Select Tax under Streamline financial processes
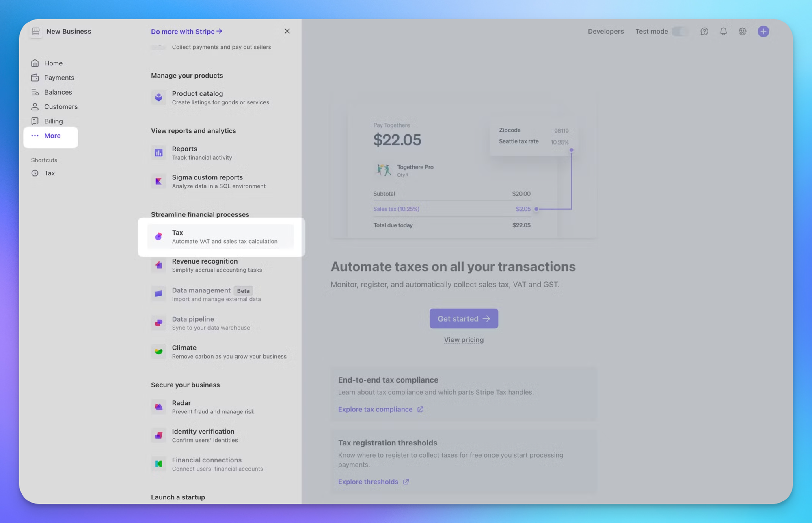Image resolution: width=812 pixels, height=523 pixels. coord(220,236)
